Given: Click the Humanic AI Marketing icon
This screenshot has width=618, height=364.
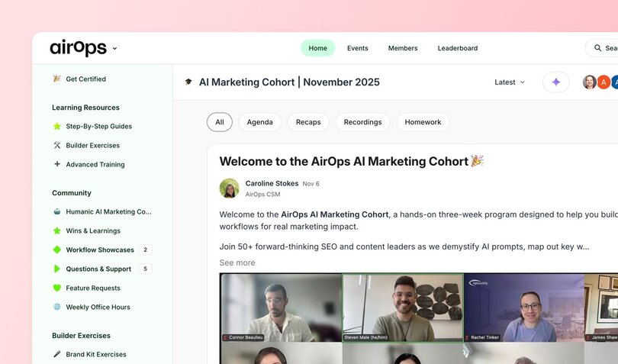Looking at the screenshot, I should pos(57,211).
